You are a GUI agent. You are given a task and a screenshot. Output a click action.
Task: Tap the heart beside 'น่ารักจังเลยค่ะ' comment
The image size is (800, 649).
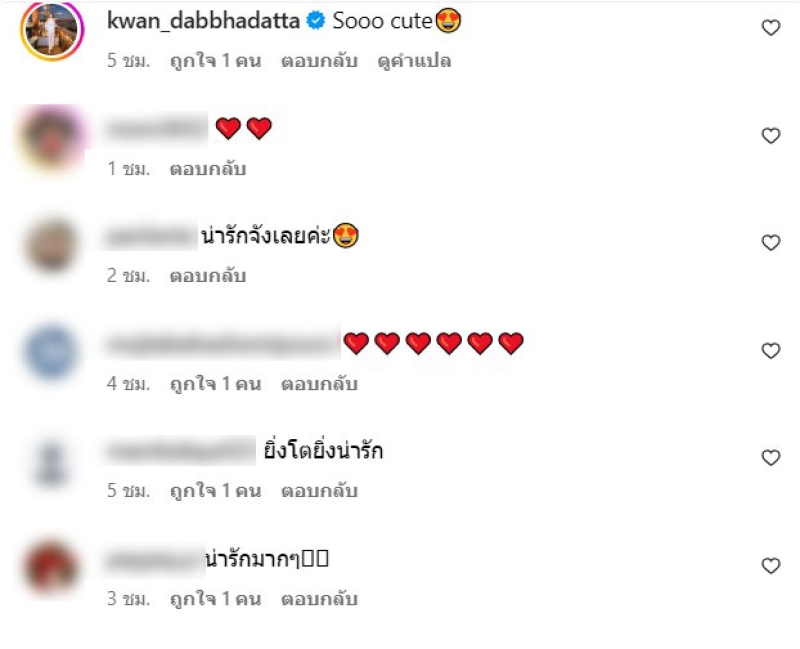pos(770,243)
